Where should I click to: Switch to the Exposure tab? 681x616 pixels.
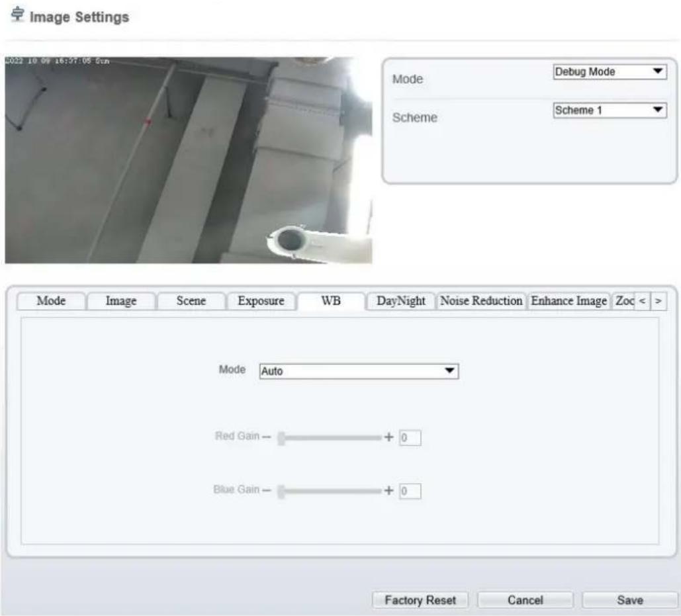261,301
